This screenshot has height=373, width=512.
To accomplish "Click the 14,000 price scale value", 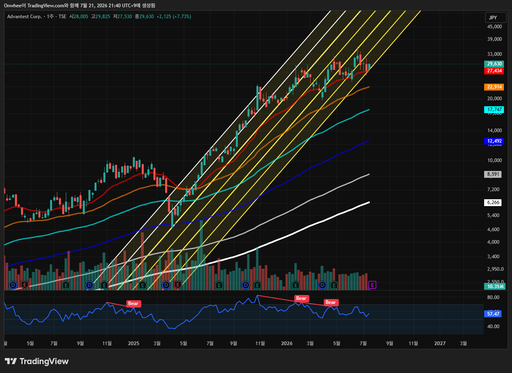I will (x=495, y=130).
